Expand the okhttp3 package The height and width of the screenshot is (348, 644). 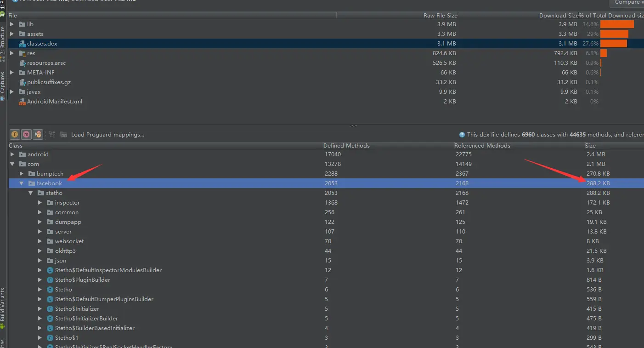(40, 251)
